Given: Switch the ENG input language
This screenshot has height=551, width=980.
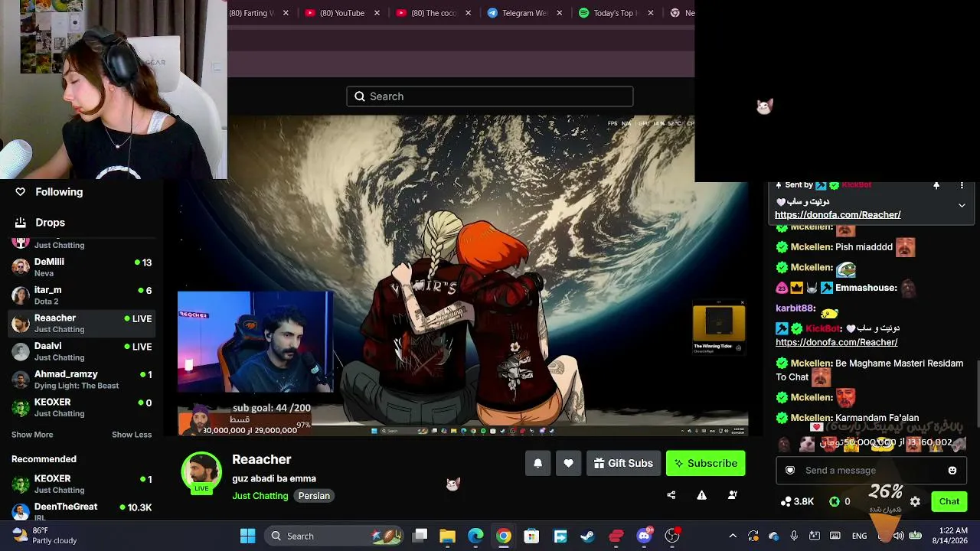Looking at the screenshot, I should (x=860, y=536).
